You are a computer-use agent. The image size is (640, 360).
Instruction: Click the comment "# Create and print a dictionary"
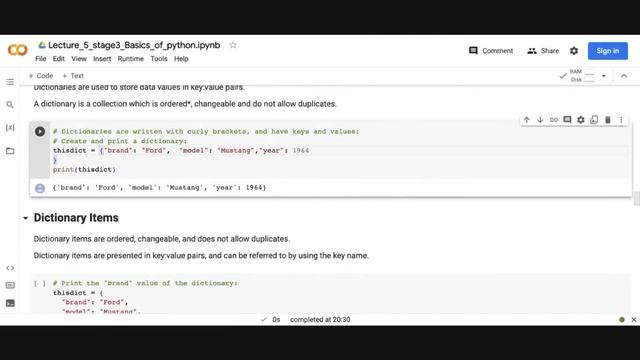[x=120, y=141]
